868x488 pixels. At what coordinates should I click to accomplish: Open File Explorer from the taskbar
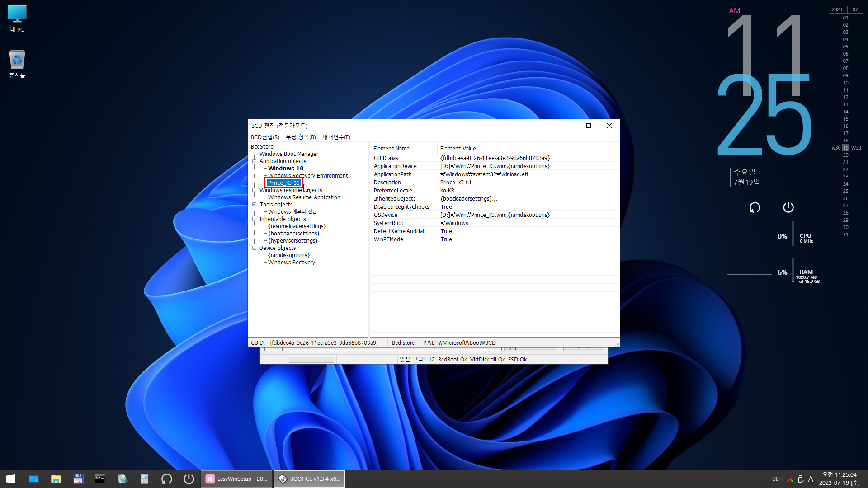[56, 479]
